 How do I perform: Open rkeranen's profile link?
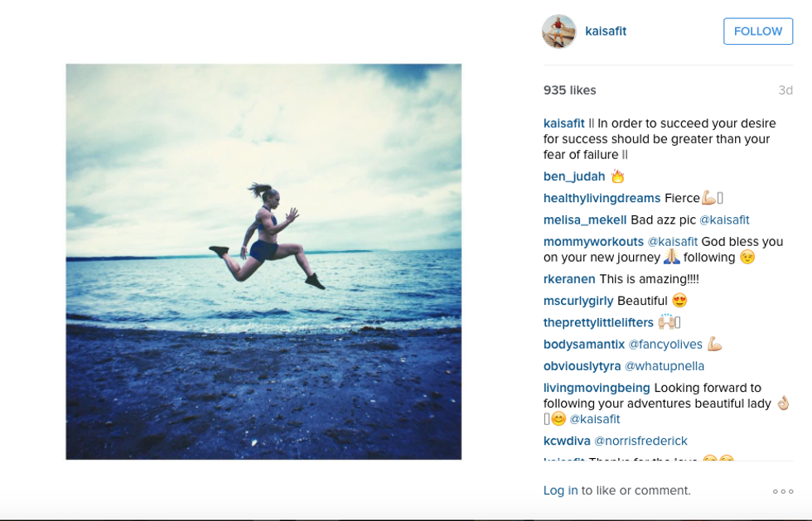pos(569,279)
